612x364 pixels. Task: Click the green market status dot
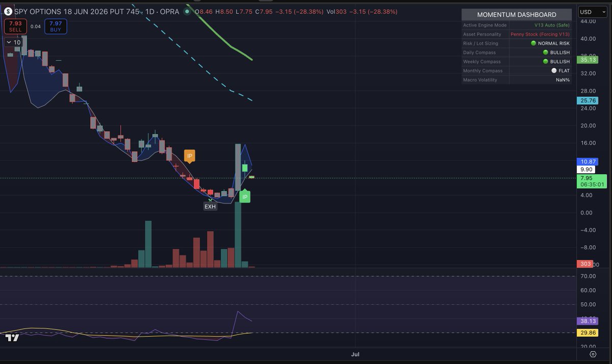[188, 11]
